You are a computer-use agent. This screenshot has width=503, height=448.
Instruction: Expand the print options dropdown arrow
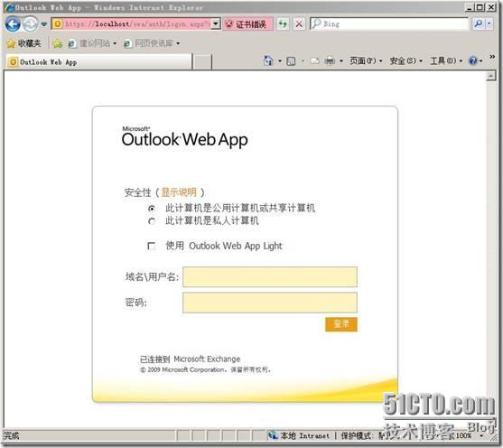pyautogui.click(x=341, y=61)
